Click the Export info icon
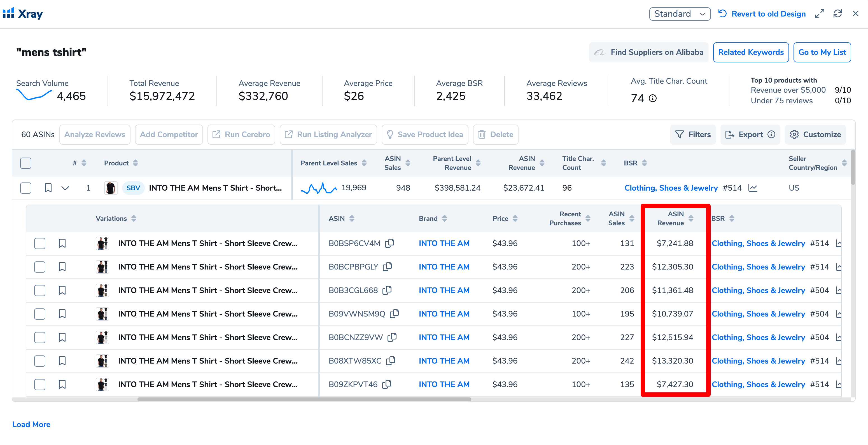This screenshot has height=445, width=868. pyautogui.click(x=771, y=134)
